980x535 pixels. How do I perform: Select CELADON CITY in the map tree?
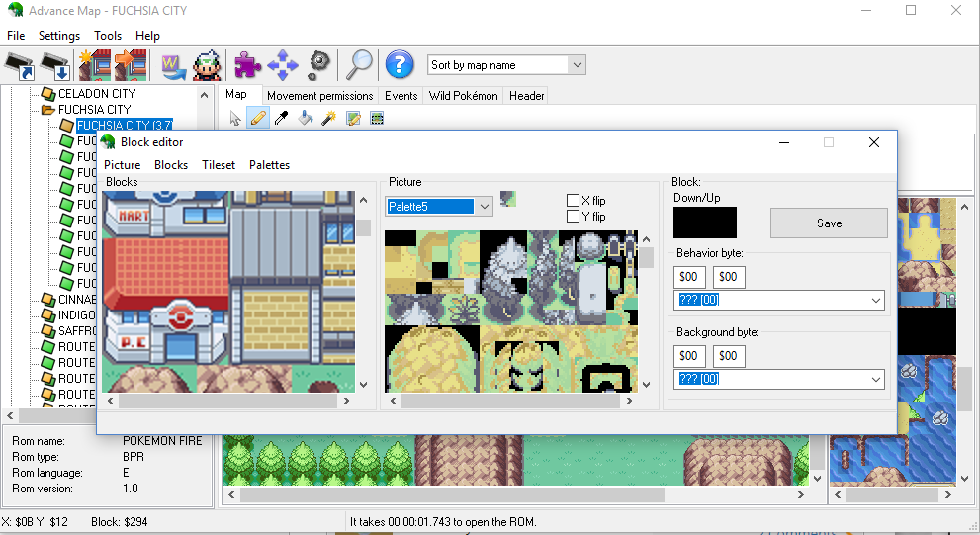point(97,94)
